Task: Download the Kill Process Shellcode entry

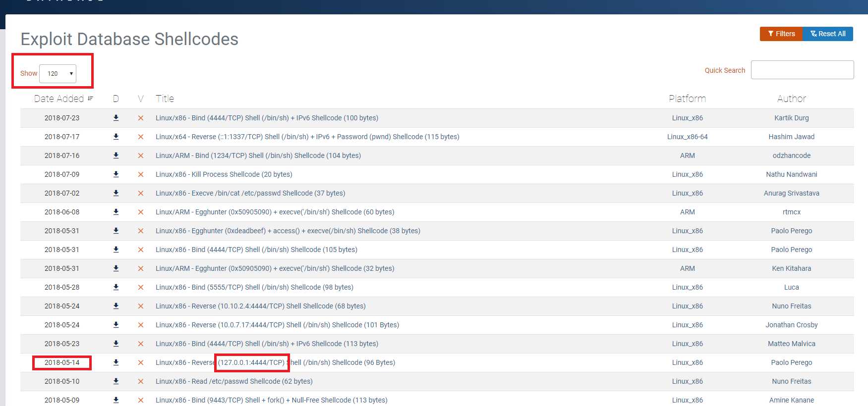Action: click(116, 174)
